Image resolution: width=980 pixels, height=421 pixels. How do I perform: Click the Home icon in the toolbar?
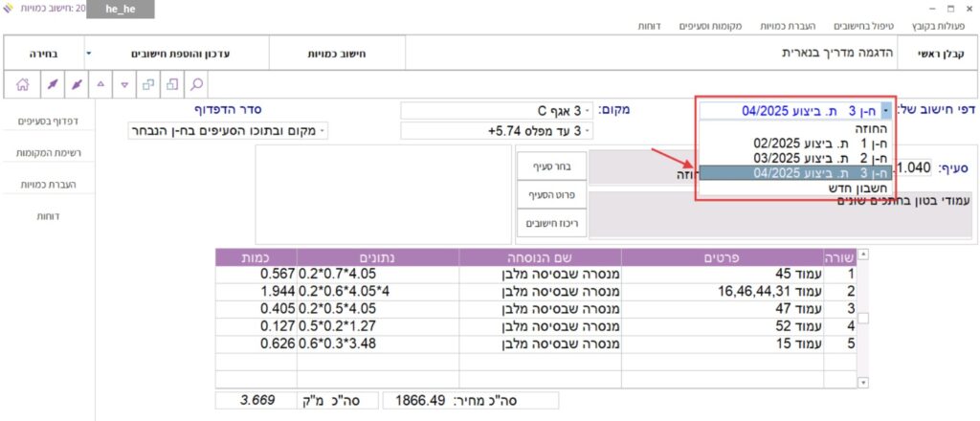[22, 83]
